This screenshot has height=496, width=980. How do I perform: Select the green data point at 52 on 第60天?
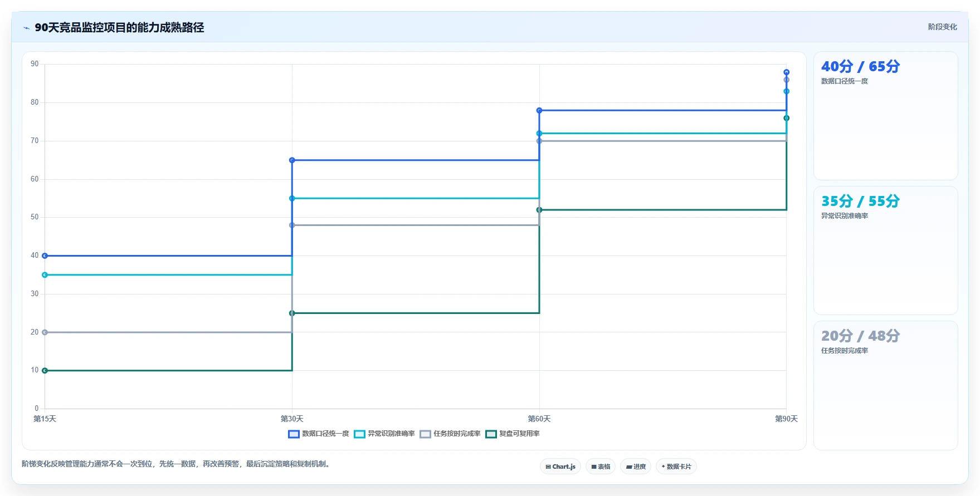[x=539, y=210]
